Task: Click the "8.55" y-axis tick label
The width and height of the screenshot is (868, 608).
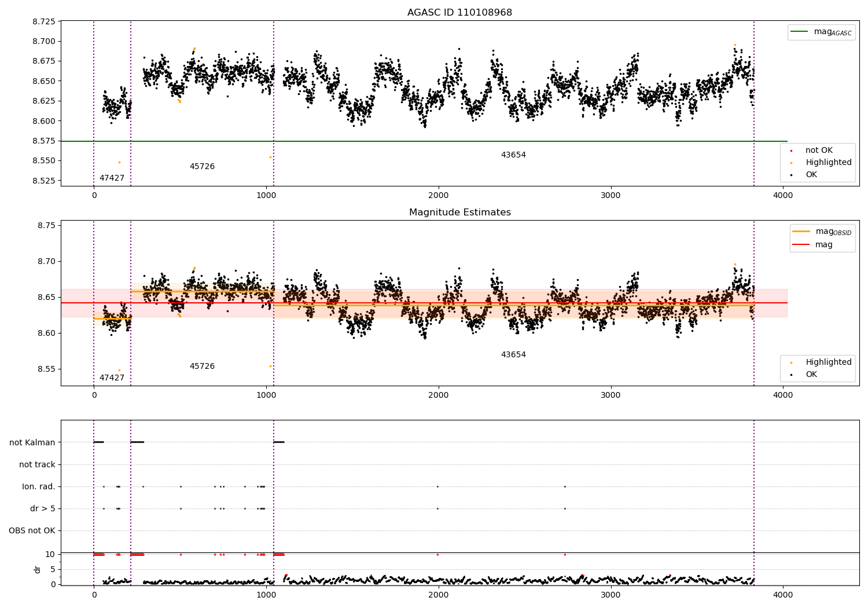Action: 46,369
